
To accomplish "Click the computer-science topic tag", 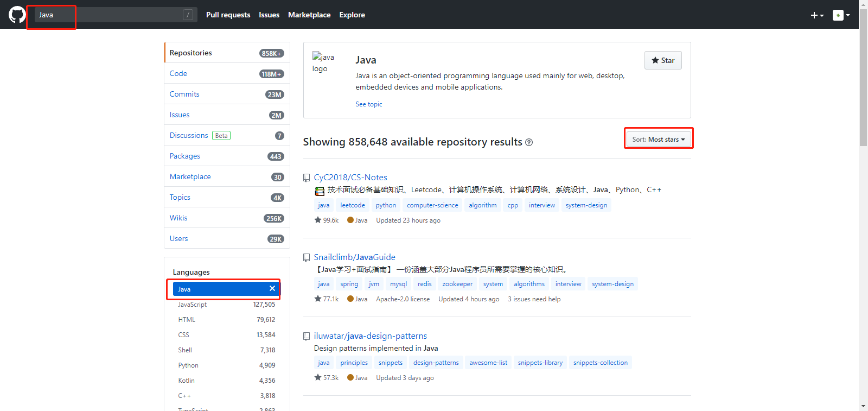I will pos(432,205).
